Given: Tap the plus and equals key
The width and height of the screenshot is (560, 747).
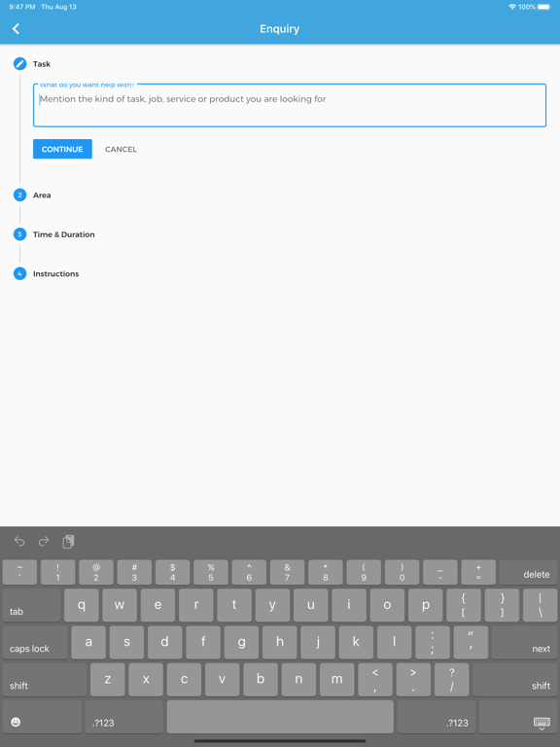Looking at the screenshot, I should pyautogui.click(x=478, y=572).
